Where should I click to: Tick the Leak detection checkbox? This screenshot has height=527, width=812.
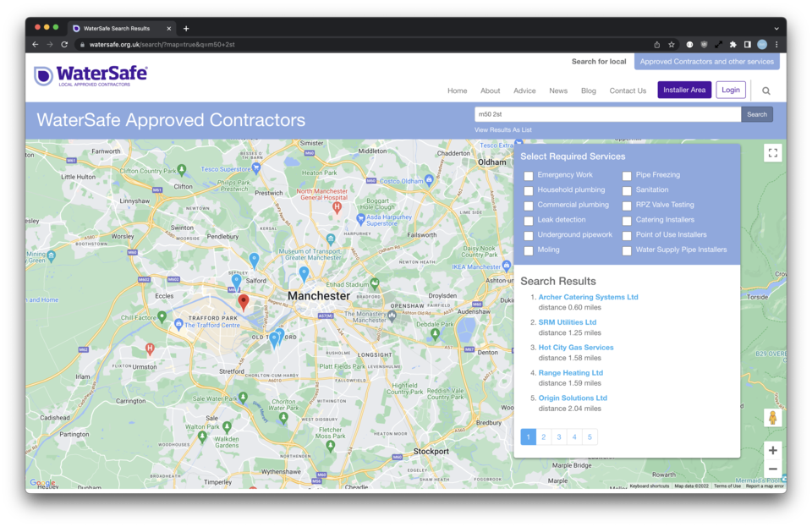point(529,221)
